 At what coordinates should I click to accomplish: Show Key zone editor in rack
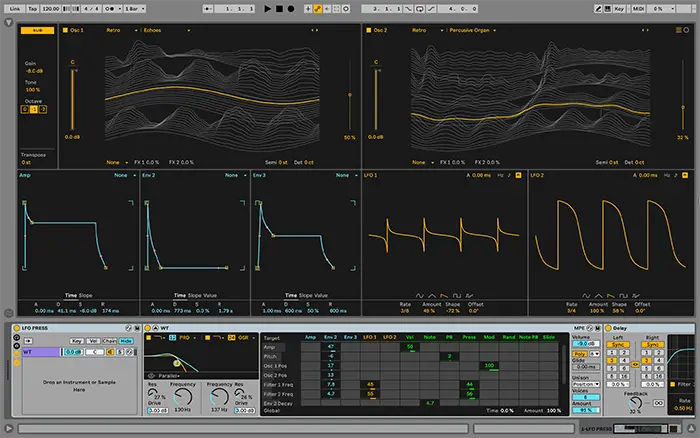coord(77,341)
